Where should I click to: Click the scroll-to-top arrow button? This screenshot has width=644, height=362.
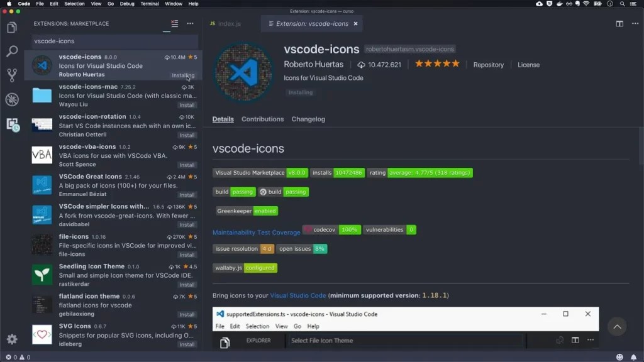pyautogui.click(x=617, y=327)
